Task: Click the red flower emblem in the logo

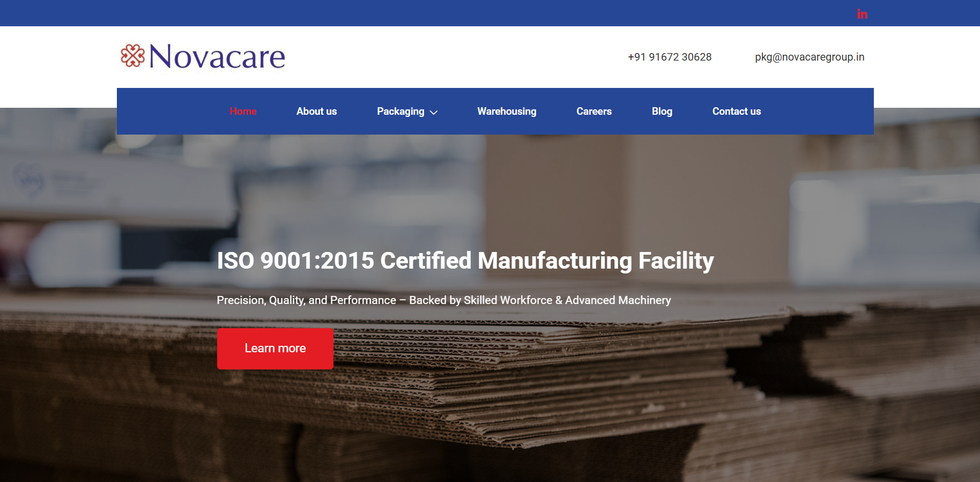Action: point(132,56)
